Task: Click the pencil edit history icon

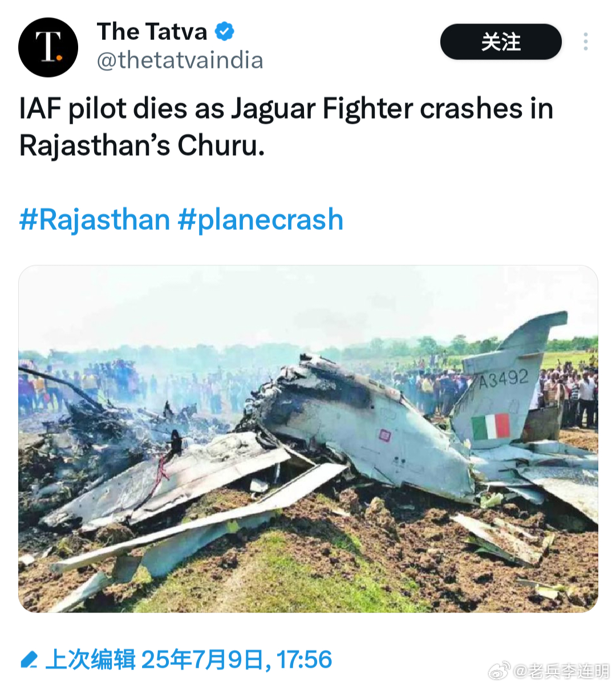Action: 29,660
